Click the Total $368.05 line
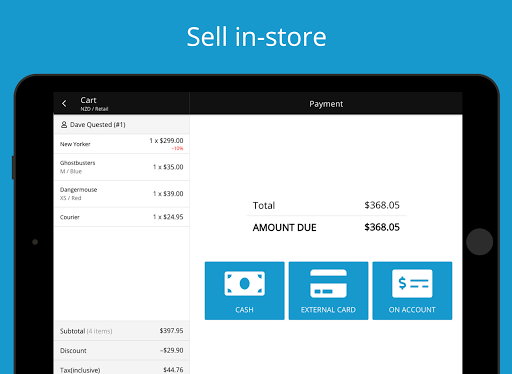Image resolution: width=512 pixels, height=374 pixels. click(x=326, y=205)
